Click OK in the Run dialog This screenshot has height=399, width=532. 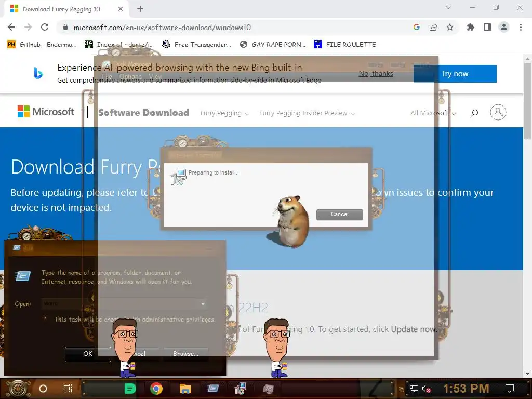point(87,354)
